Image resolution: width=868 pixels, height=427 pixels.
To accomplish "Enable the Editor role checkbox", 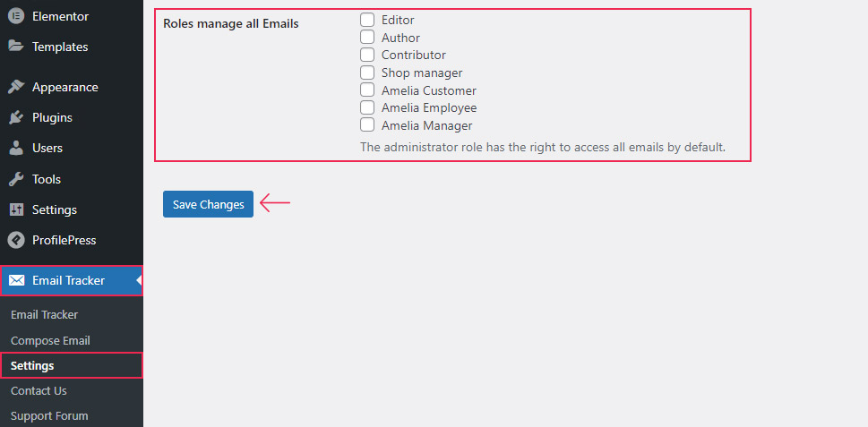I will [x=367, y=20].
